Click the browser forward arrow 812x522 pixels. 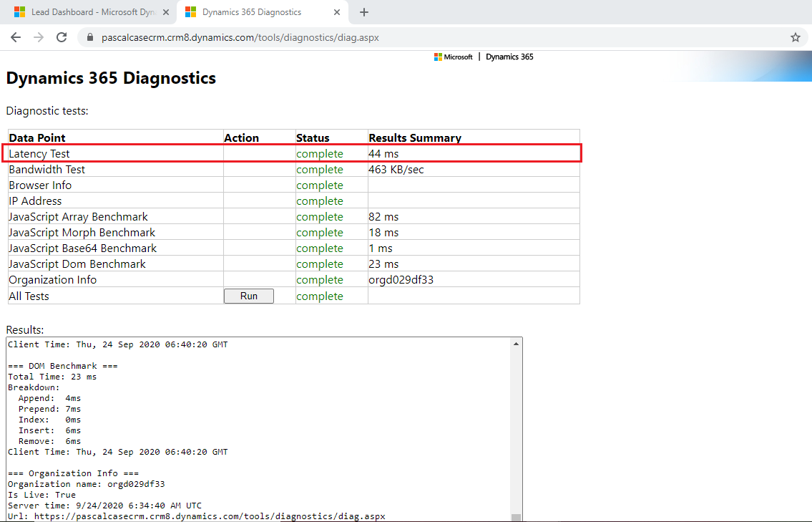pyautogui.click(x=39, y=37)
